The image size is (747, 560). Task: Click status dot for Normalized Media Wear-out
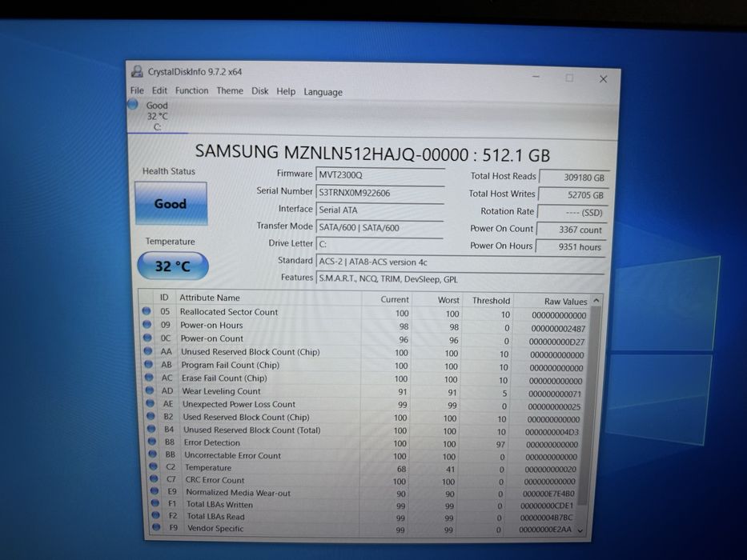click(x=155, y=490)
